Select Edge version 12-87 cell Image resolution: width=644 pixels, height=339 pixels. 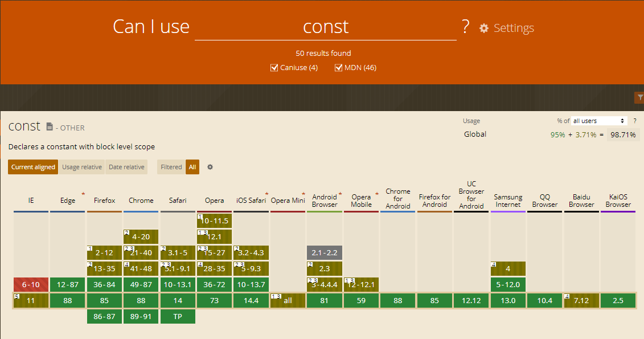click(x=68, y=285)
